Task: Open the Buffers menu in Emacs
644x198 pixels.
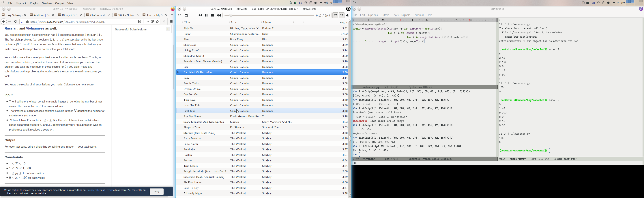Action: click(x=385, y=15)
